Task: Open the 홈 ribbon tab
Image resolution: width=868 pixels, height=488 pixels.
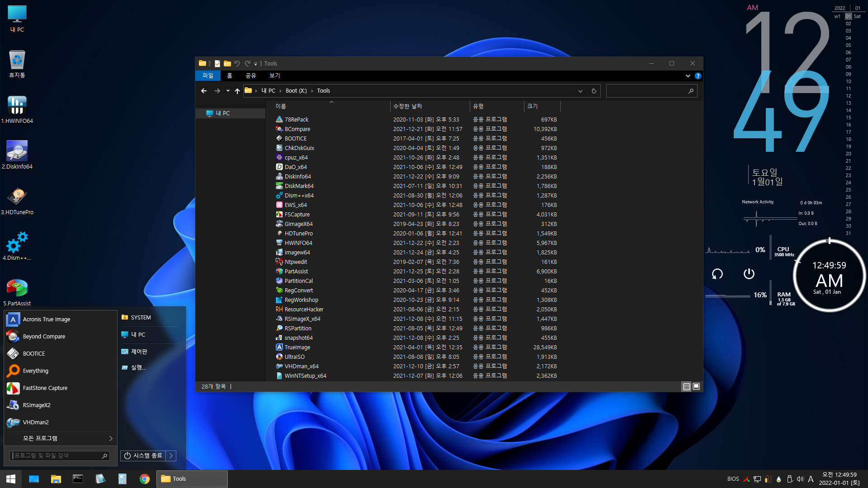Action: (230, 76)
